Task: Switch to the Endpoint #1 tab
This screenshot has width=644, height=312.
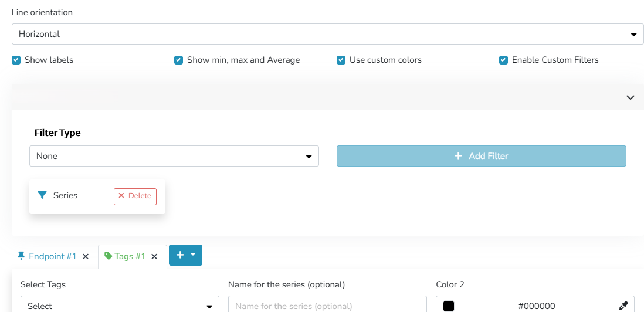Action: [53, 256]
